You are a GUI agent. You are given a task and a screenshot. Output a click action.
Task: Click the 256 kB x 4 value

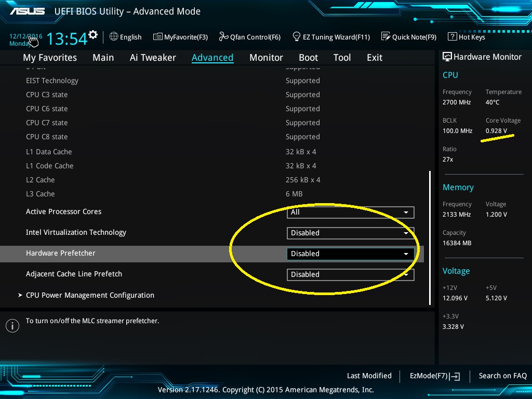pos(303,180)
